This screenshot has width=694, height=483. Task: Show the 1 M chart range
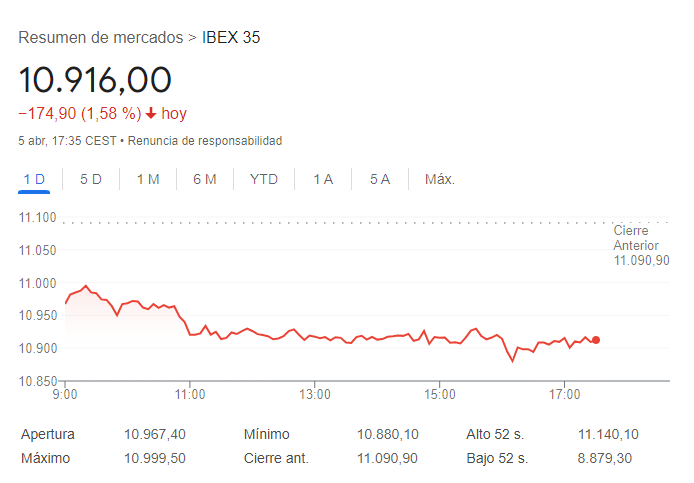[x=148, y=179]
